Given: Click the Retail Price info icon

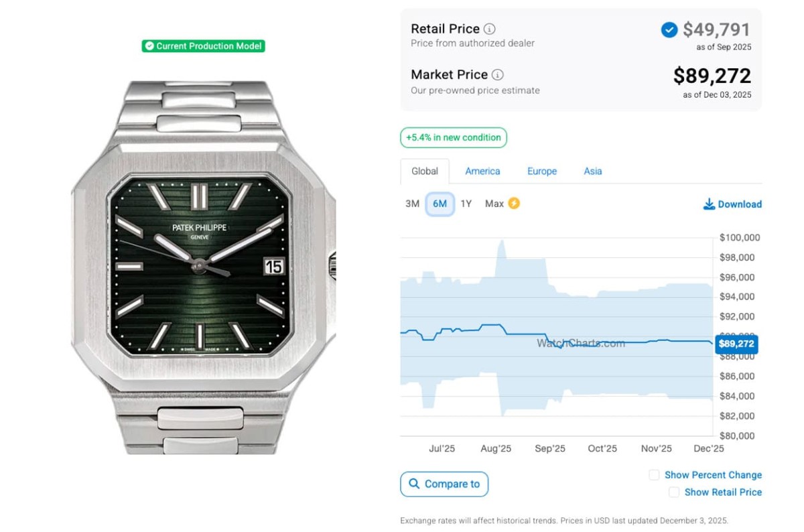Looking at the screenshot, I should coord(490,29).
